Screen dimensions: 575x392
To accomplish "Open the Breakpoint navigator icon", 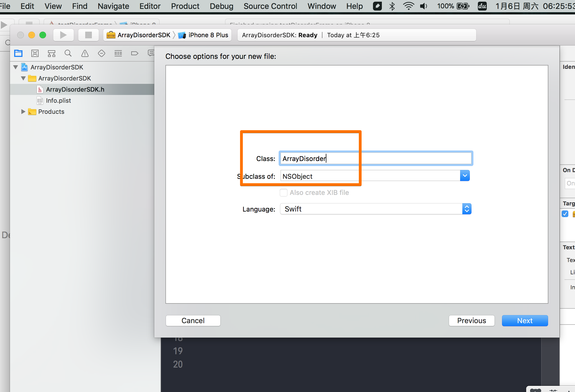I will 135,53.
